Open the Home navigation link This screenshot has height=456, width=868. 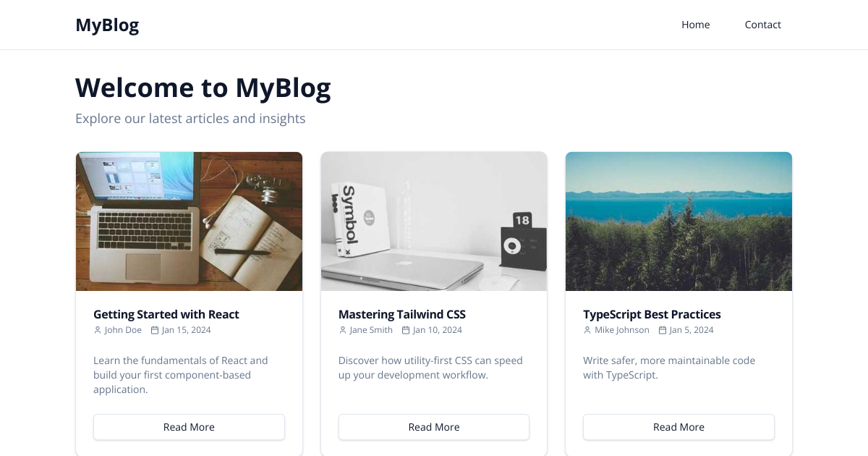coord(695,25)
